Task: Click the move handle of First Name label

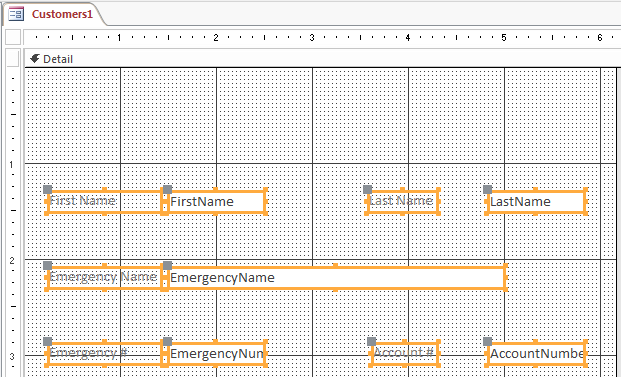Action: click(48, 189)
